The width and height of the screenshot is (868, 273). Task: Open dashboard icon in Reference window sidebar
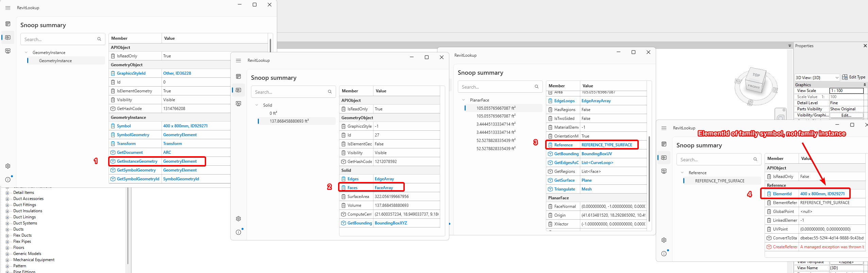[x=664, y=144]
